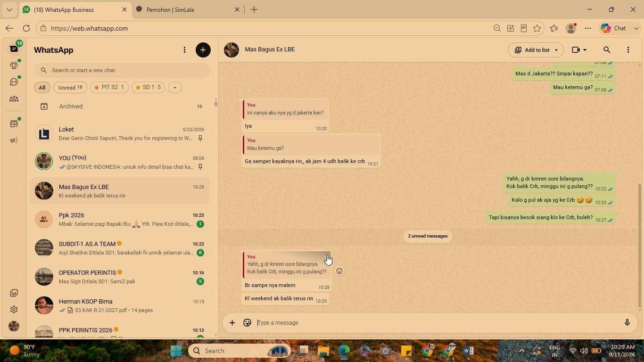
Task: Open attachment plus icon beside message box
Action: [x=232, y=323]
